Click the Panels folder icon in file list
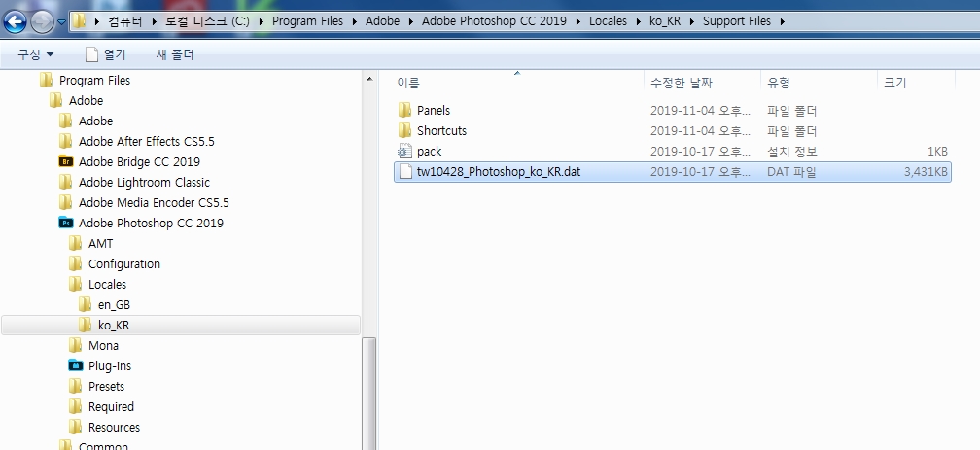The height and width of the screenshot is (450, 980). click(405, 111)
